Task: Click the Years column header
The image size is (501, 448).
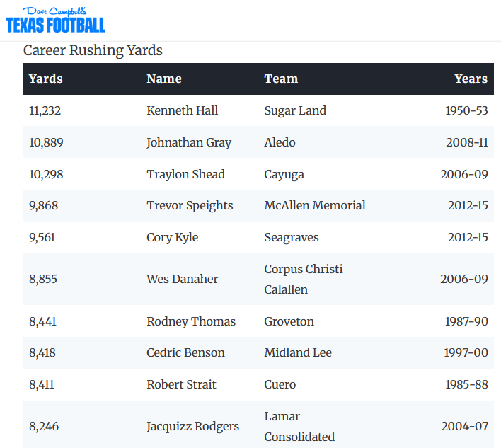Action: (471, 79)
